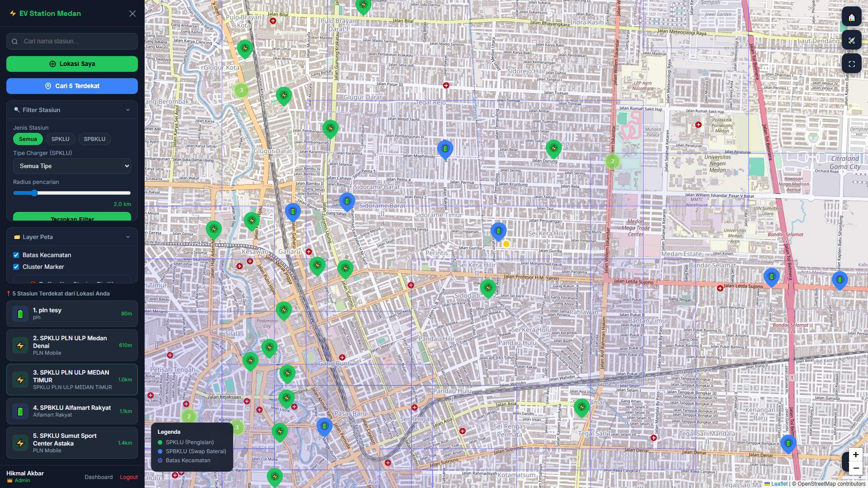
Task: Click the Hikmal Akbar user name
Action: (x=25, y=473)
